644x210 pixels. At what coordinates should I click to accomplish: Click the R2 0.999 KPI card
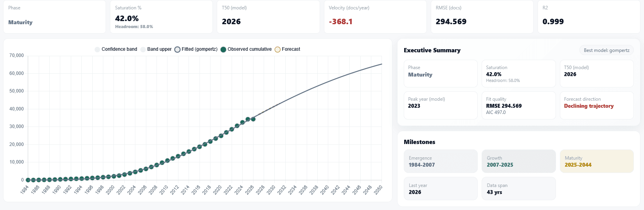pos(589,17)
